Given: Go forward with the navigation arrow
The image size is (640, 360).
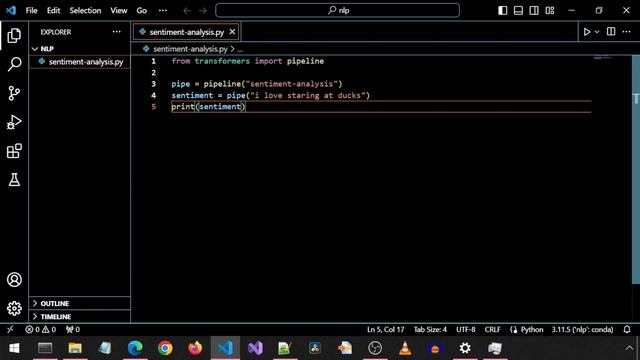Looking at the screenshot, I should tap(203, 11).
